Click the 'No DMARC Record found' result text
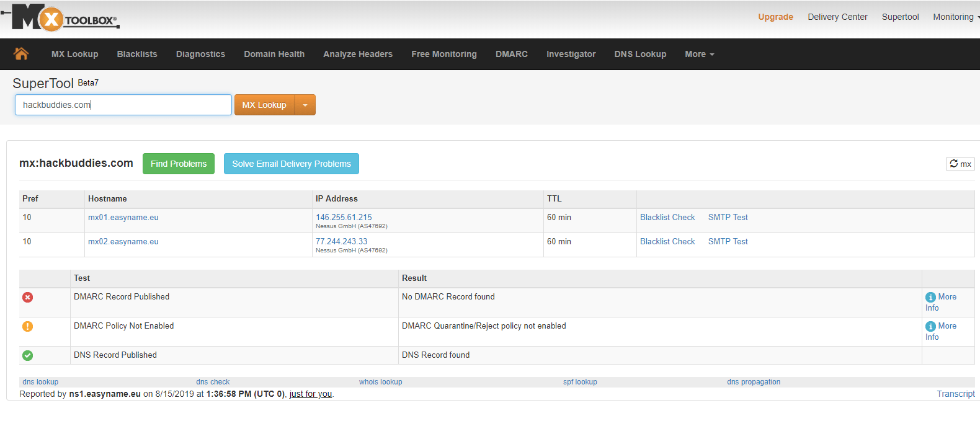The image size is (980, 421). tap(448, 297)
